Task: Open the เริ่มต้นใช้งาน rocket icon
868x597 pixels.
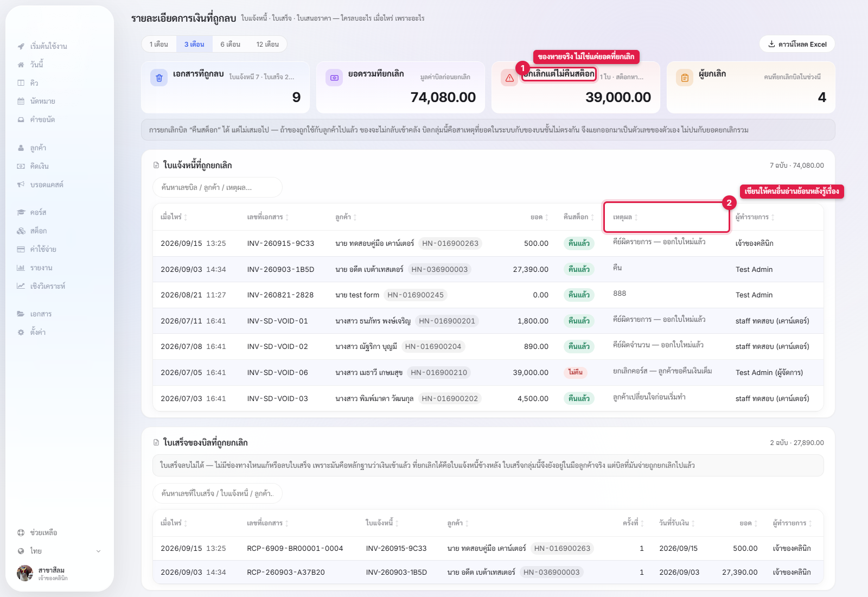Action: point(21,46)
